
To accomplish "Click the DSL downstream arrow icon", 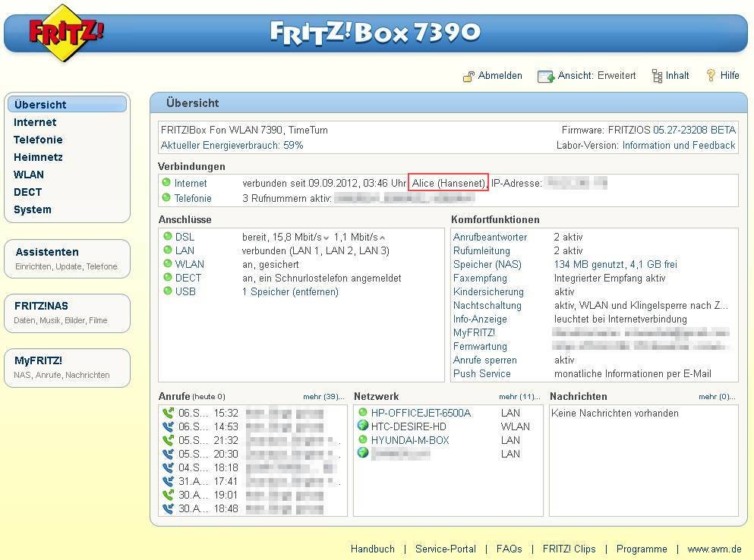I will (x=326, y=238).
